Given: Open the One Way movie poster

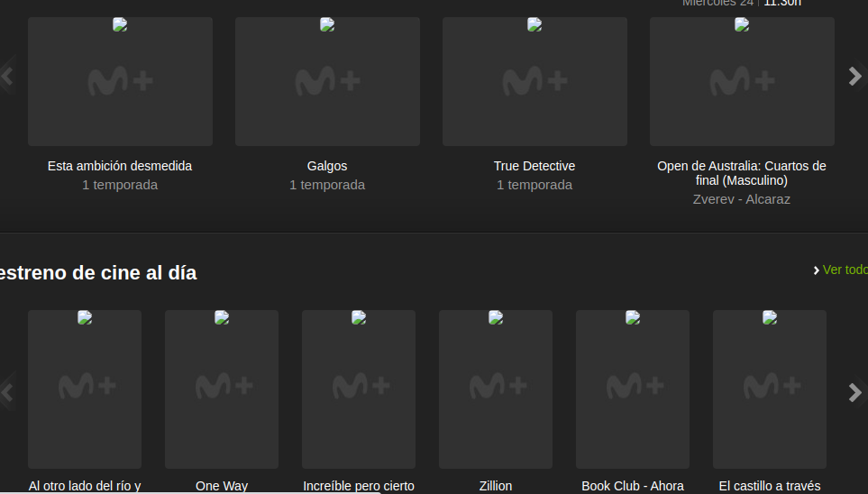Looking at the screenshot, I should point(222,389).
